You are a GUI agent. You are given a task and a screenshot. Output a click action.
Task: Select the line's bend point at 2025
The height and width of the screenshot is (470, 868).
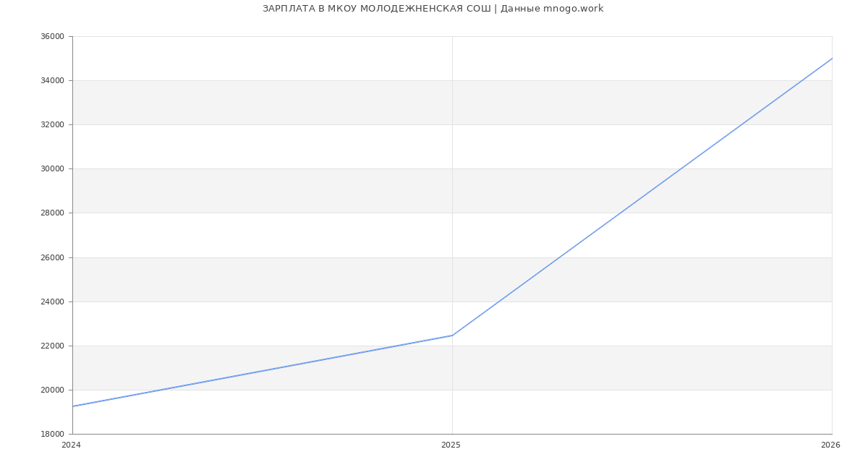click(452, 336)
